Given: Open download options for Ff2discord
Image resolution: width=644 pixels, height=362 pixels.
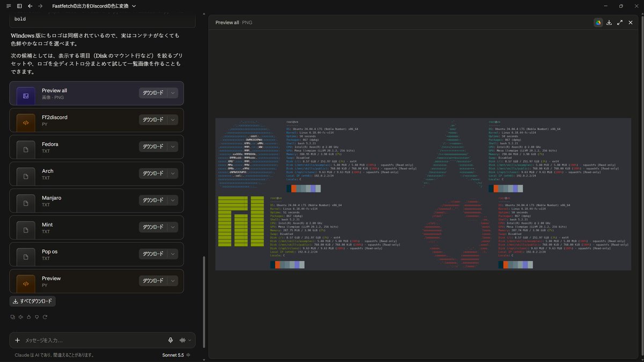Looking at the screenshot, I should pyautogui.click(x=172, y=120).
